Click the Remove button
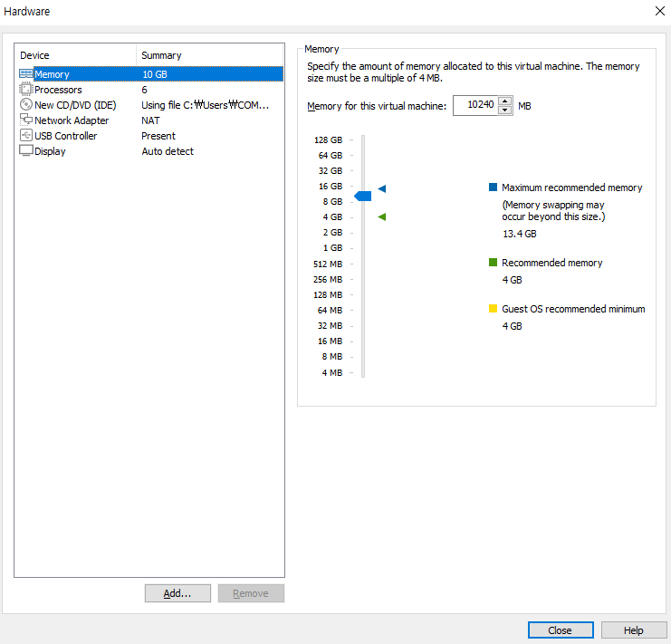 [x=251, y=593]
